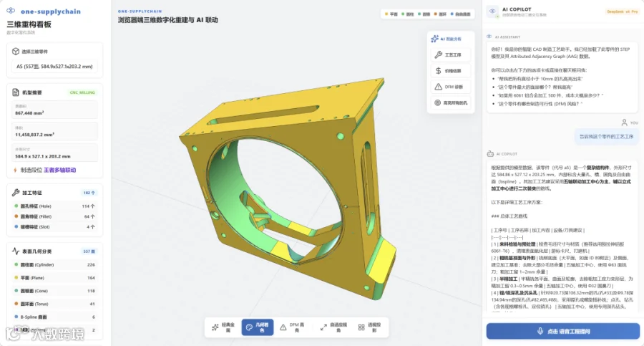Select the Plane surface row
Viewport: 644px width, 346px height.
point(54,278)
